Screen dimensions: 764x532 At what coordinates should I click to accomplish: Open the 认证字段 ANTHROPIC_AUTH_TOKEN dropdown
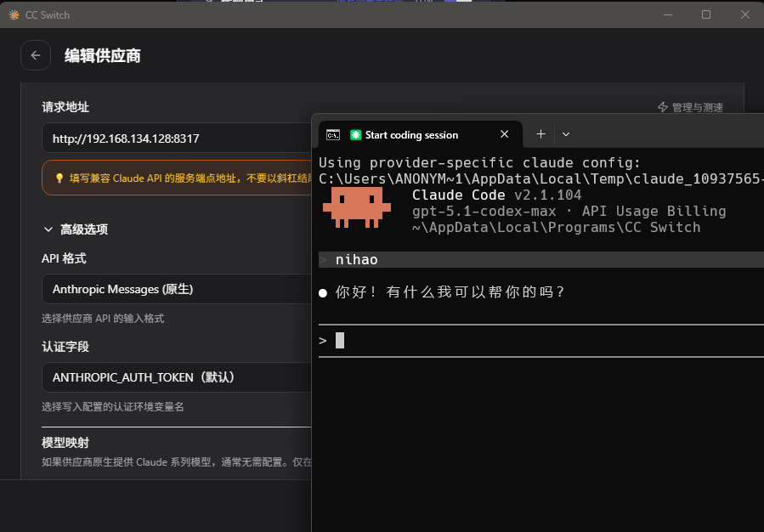177,377
